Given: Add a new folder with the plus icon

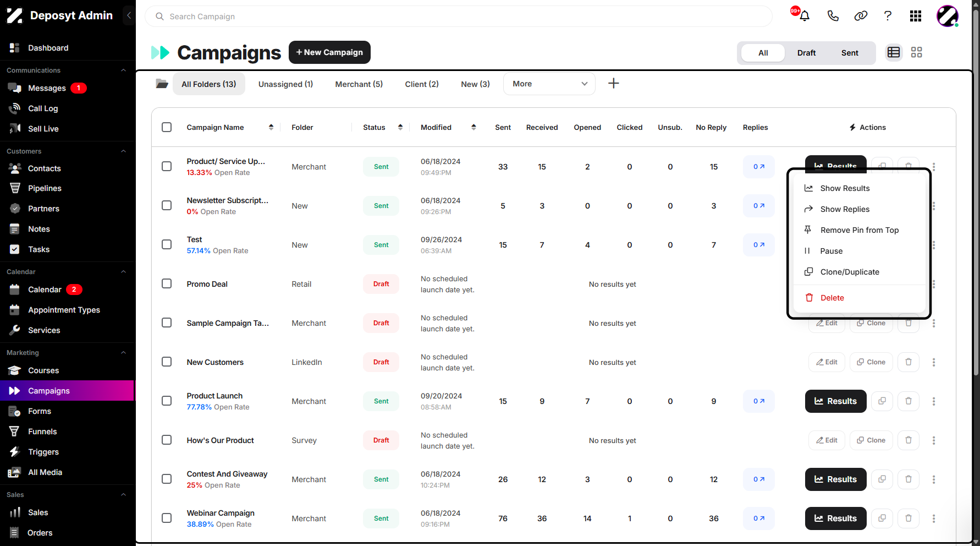Looking at the screenshot, I should [614, 84].
